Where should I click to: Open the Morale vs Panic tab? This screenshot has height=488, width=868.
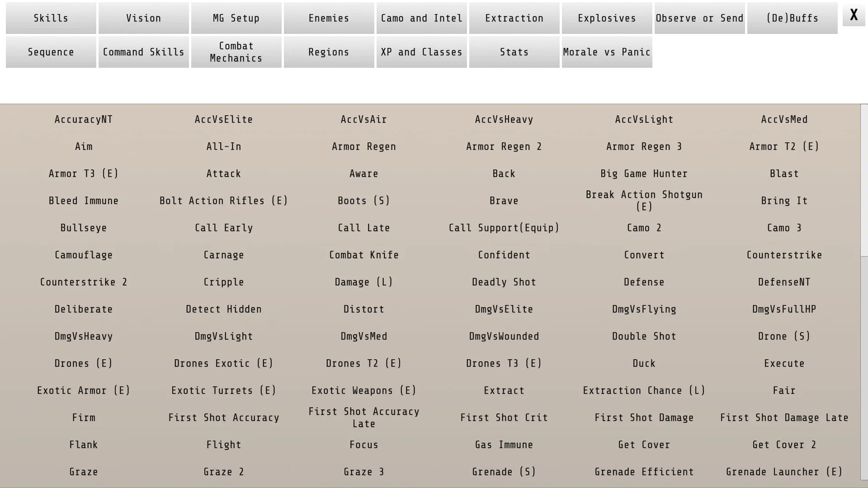(607, 52)
